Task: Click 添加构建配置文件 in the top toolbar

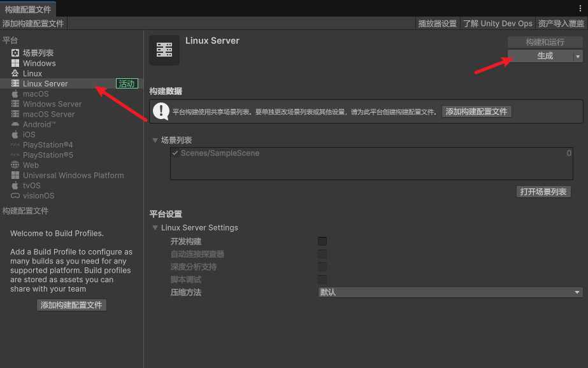Action: [x=33, y=23]
